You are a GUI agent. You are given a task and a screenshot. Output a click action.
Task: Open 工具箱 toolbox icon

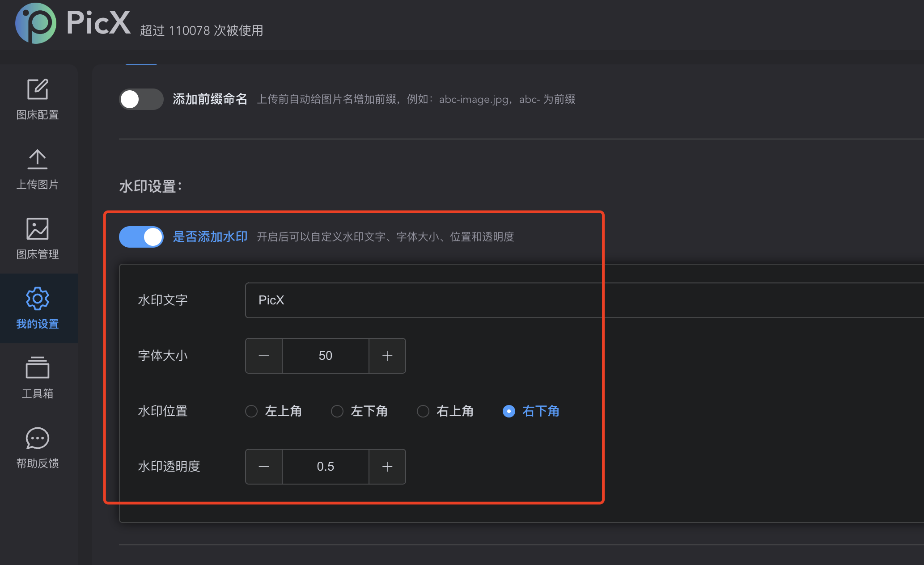tap(38, 368)
